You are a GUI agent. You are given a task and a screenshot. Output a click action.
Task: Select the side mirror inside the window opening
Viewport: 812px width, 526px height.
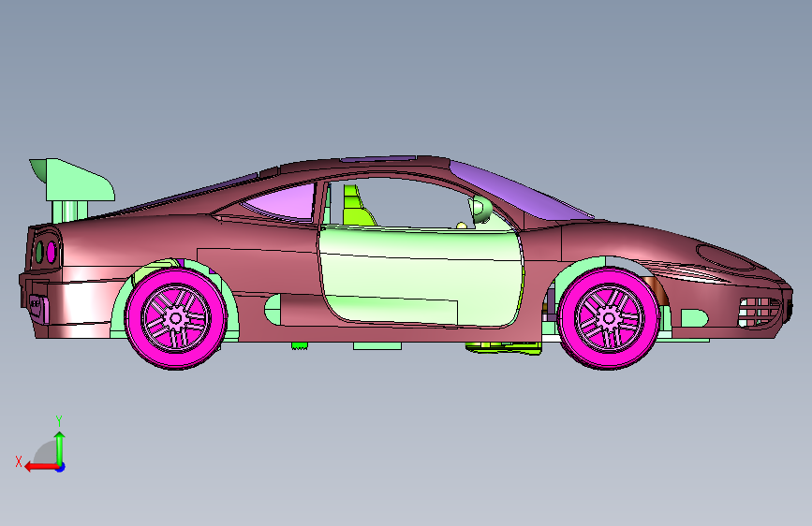click(480, 210)
